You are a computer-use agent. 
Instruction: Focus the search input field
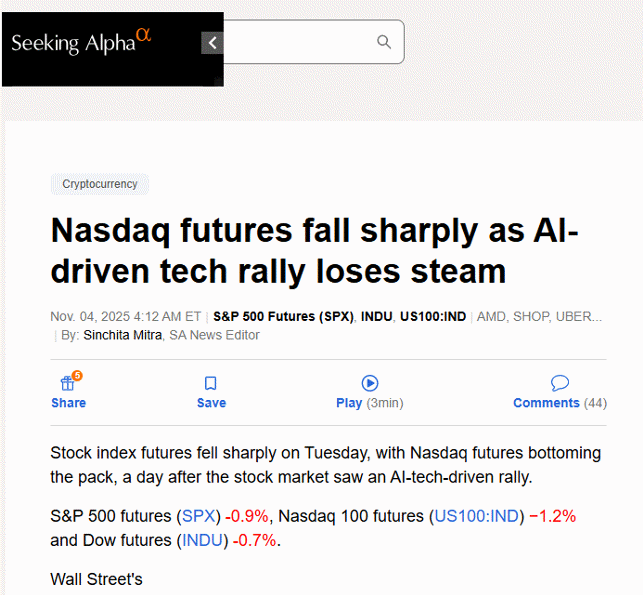coord(300,42)
